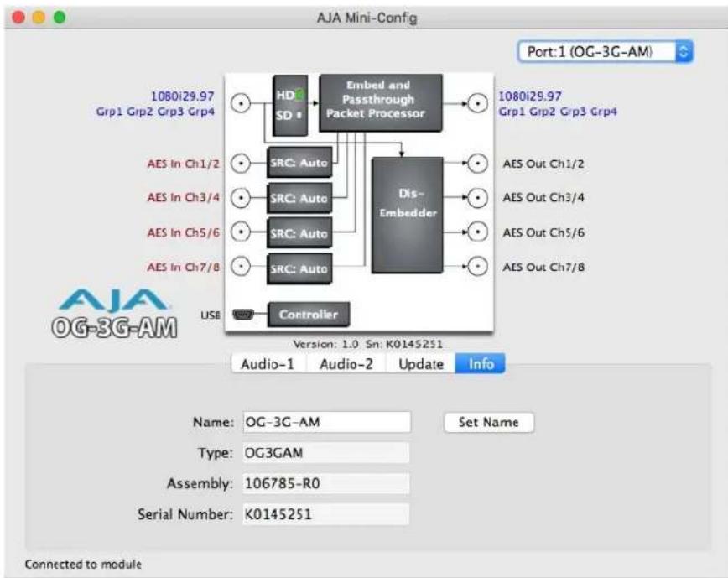
Task: Click the SDI input BNC connector icon
Action: (x=241, y=103)
